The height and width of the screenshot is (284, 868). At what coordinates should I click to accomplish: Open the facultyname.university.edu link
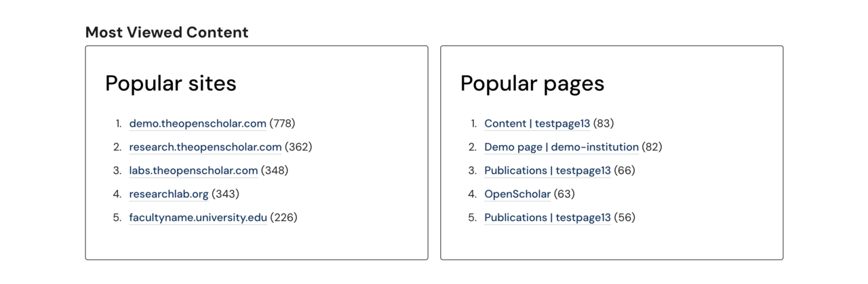(198, 218)
